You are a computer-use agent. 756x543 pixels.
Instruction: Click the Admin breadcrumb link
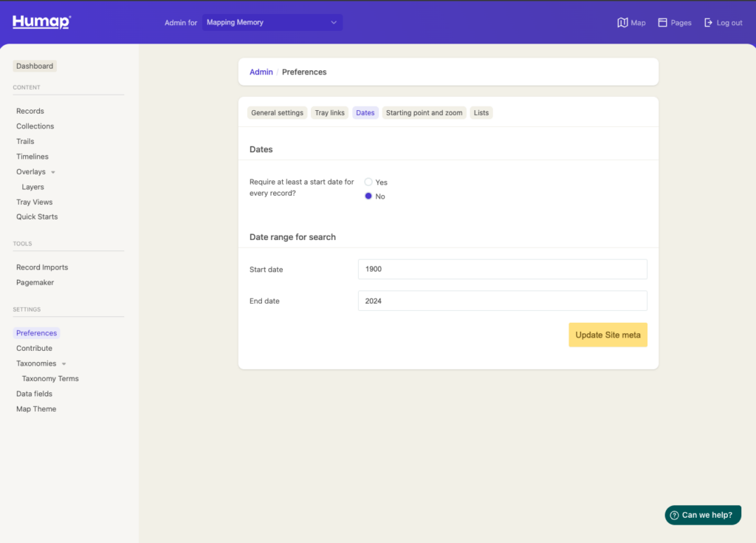coord(261,72)
